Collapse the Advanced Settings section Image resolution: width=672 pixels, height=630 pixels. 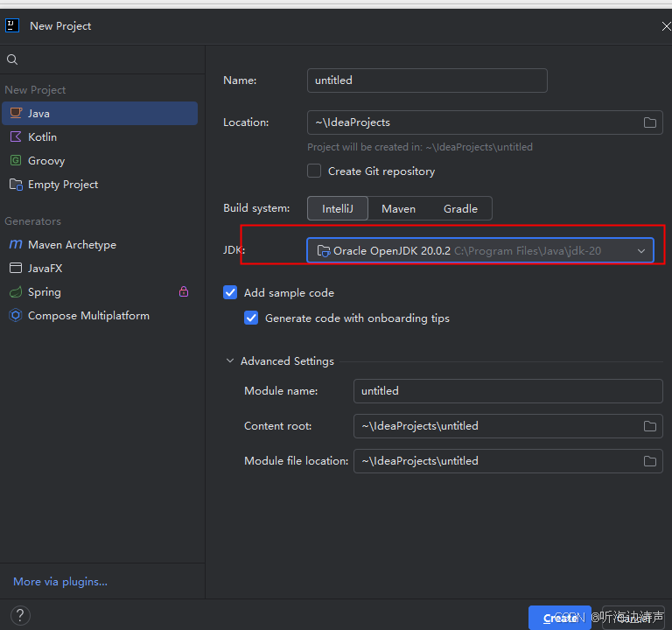pos(230,360)
